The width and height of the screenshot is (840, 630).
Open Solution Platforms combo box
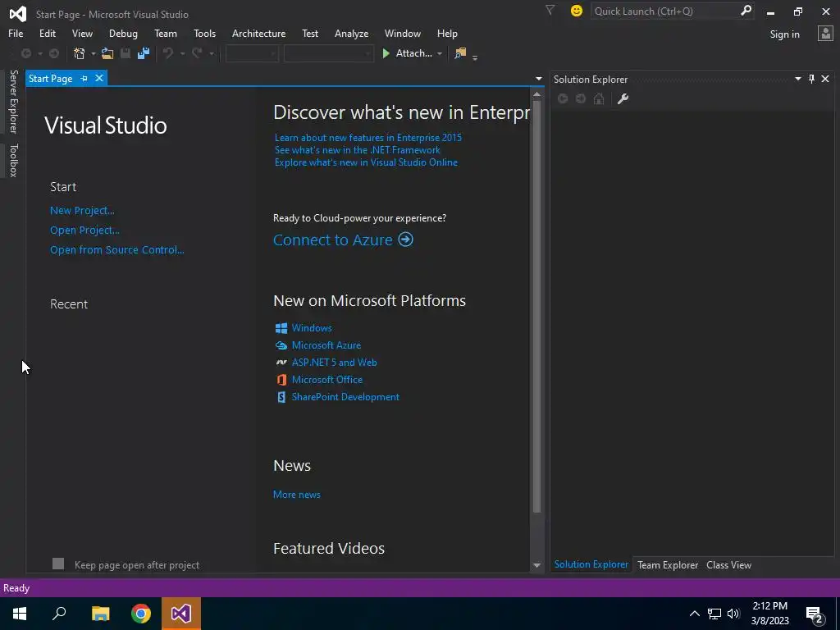pyautogui.click(x=328, y=53)
